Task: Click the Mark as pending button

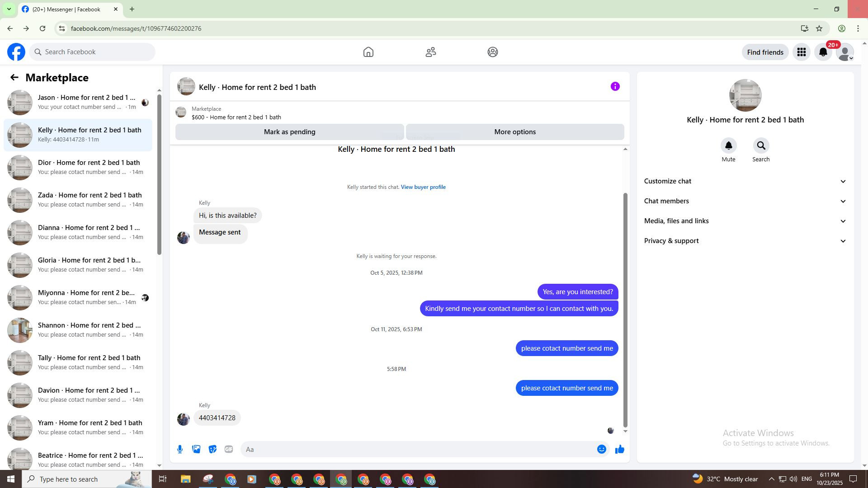Action: click(x=289, y=132)
